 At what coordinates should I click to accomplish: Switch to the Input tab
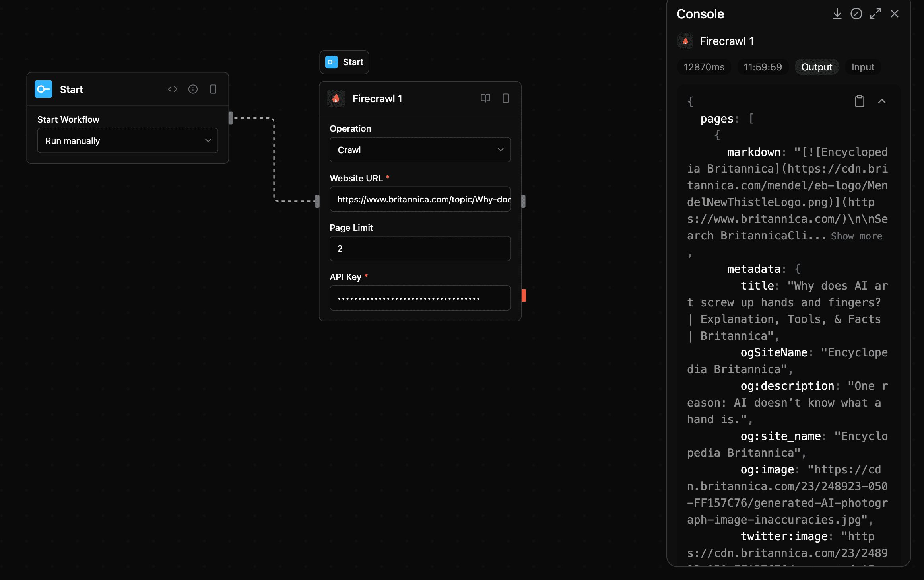[x=862, y=67]
